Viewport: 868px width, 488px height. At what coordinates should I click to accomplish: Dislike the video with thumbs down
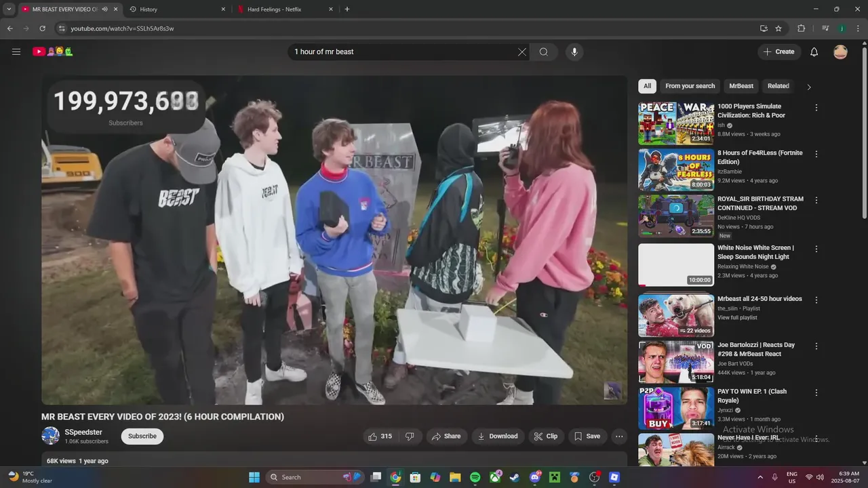(x=410, y=436)
